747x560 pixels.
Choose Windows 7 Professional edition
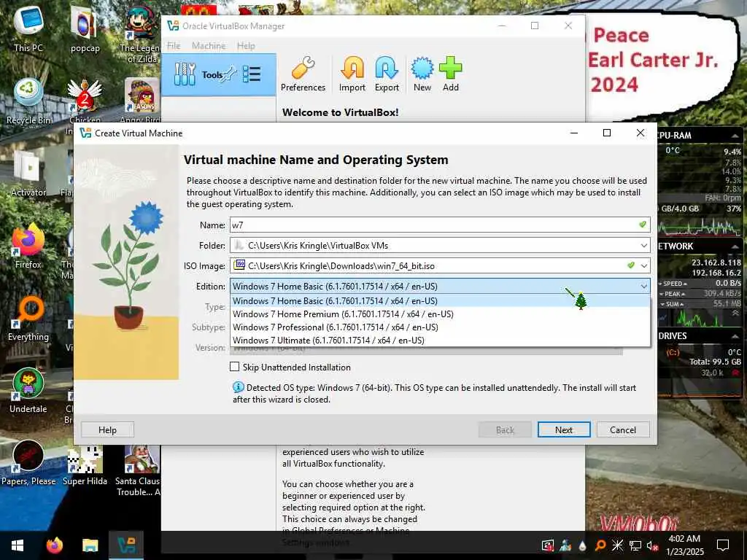[440, 327]
